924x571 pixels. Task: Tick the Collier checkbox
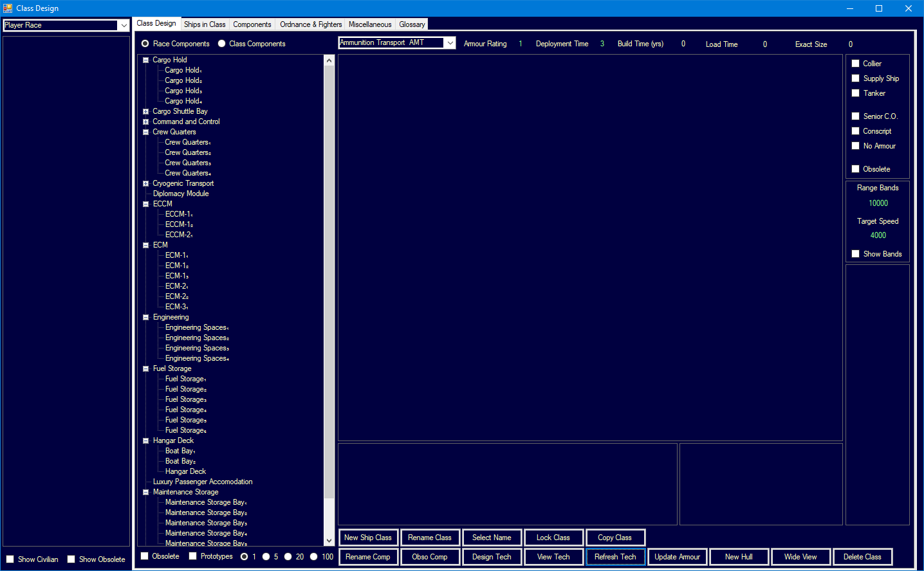click(856, 64)
